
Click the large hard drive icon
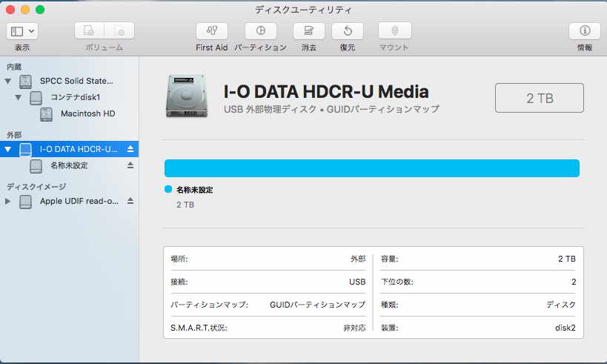(x=187, y=96)
